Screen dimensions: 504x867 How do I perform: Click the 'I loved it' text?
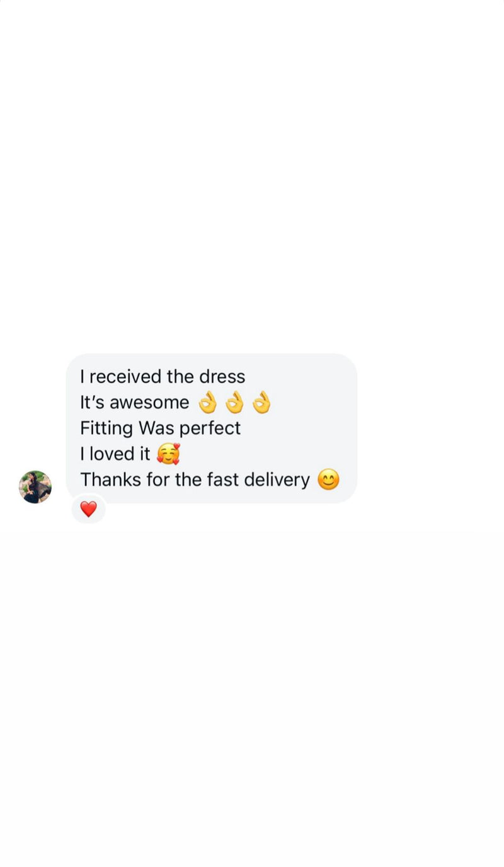(115, 454)
